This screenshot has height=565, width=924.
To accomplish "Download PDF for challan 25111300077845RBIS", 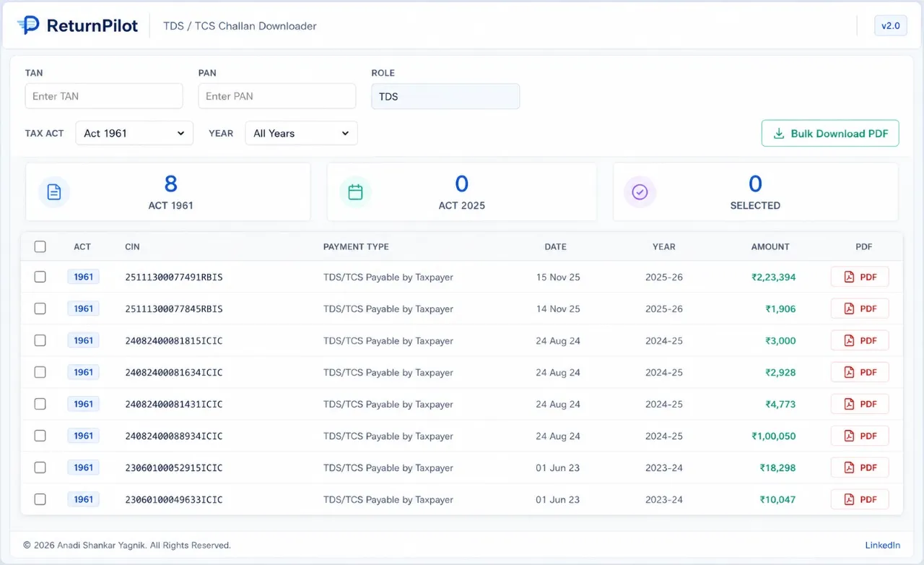I will pos(860,309).
